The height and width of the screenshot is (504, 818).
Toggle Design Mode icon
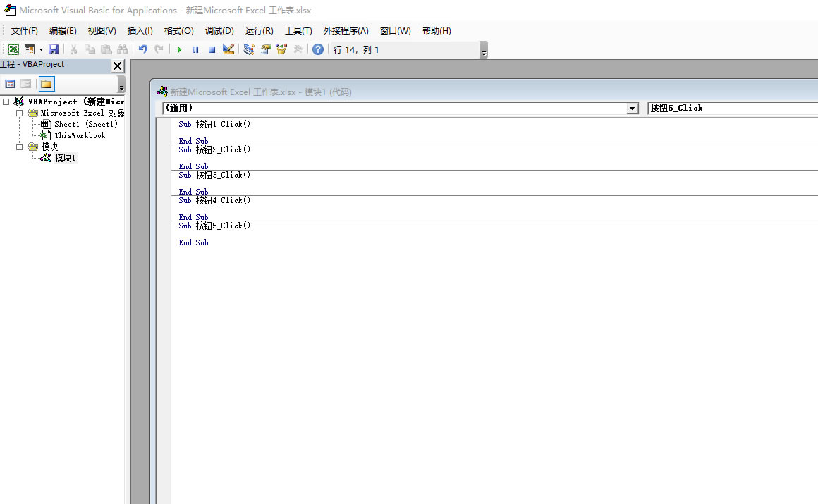coord(228,49)
